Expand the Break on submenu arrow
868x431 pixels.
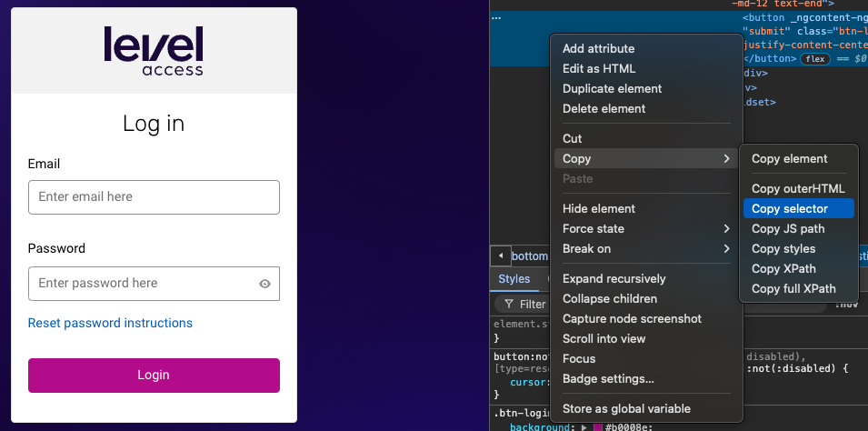pyautogui.click(x=726, y=249)
